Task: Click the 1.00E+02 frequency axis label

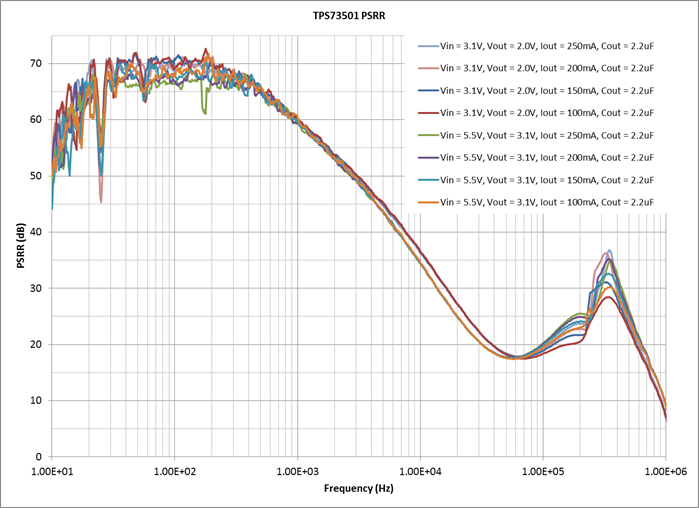Action: 175,471
